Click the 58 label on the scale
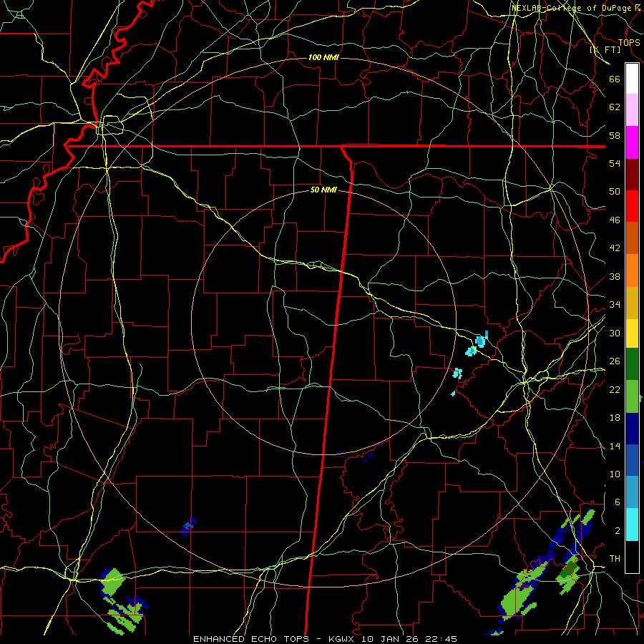The image size is (644, 644). pyautogui.click(x=615, y=135)
